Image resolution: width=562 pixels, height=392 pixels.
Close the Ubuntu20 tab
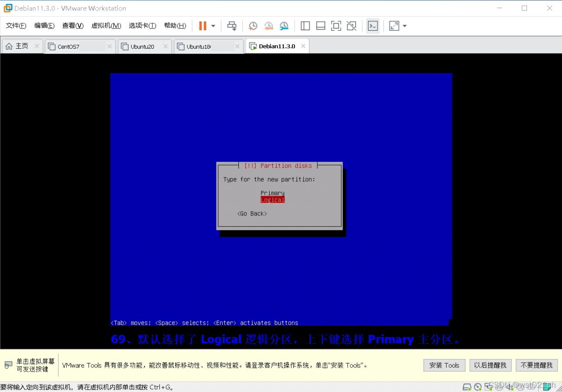[x=166, y=47]
